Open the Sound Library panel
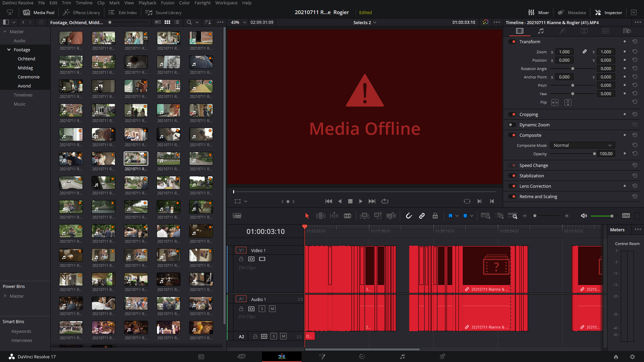 click(x=163, y=13)
